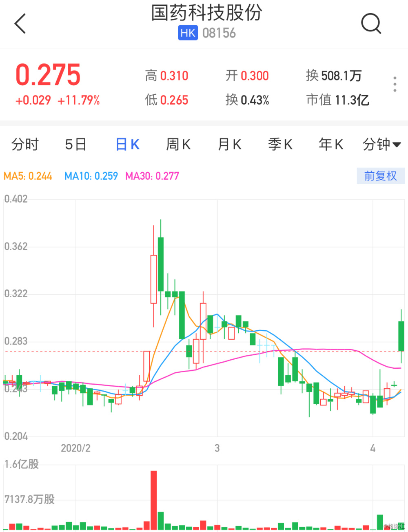The height and width of the screenshot is (532, 408).
Task: Select the 年K chart tab
Action: tap(331, 144)
